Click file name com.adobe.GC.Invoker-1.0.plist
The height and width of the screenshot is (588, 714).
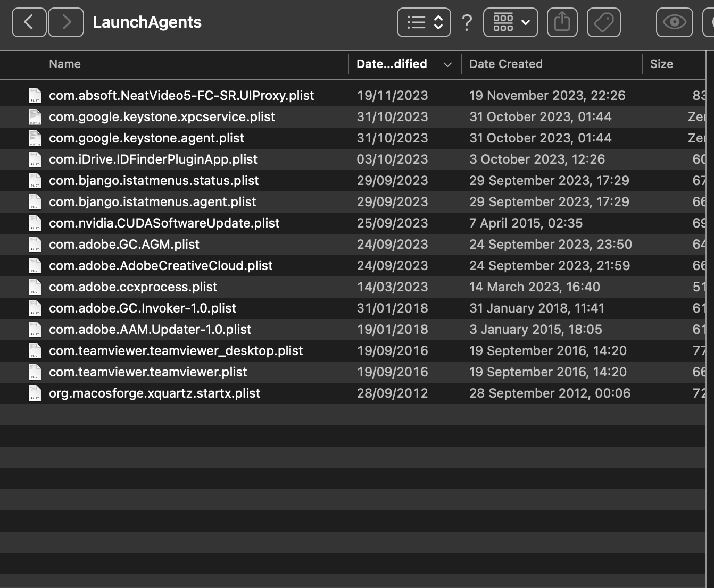(x=143, y=308)
